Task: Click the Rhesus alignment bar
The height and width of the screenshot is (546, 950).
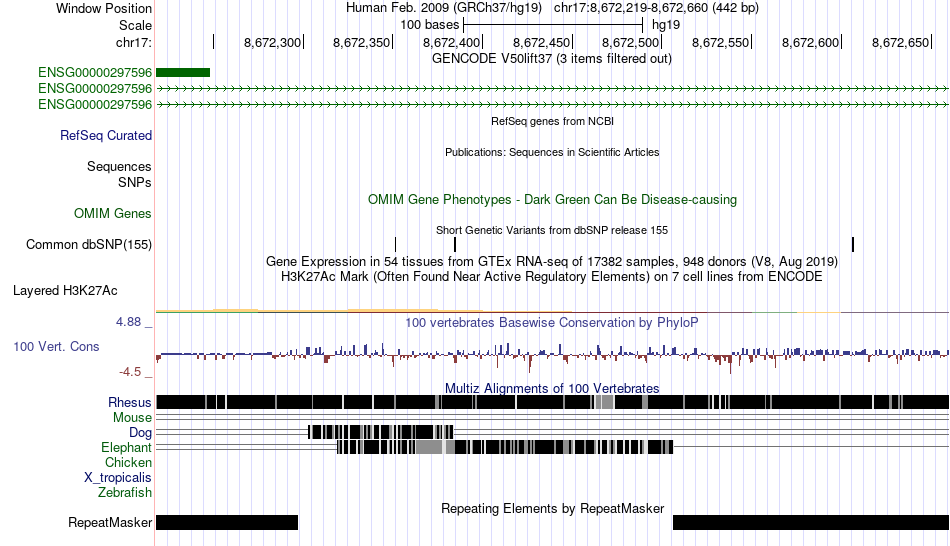Action: point(553,402)
